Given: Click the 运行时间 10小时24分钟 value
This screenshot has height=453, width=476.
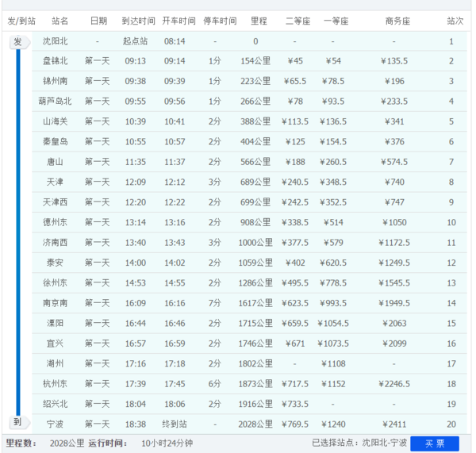Looking at the screenshot, I should [167, 443].
